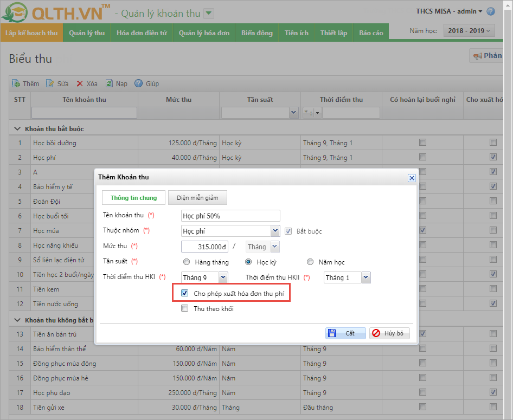The image size is (513, 420).
Task: Click the blue help icon beside admin
Action: tap(490, 11)
